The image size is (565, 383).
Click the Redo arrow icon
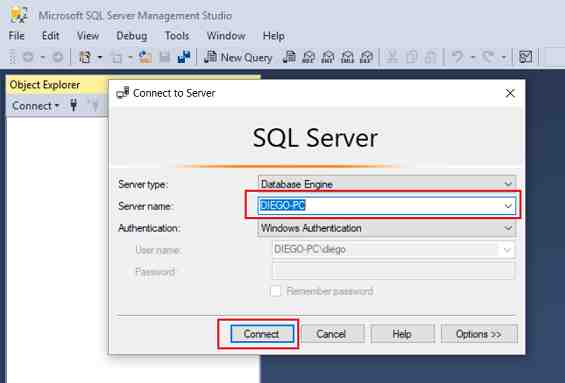488,57
